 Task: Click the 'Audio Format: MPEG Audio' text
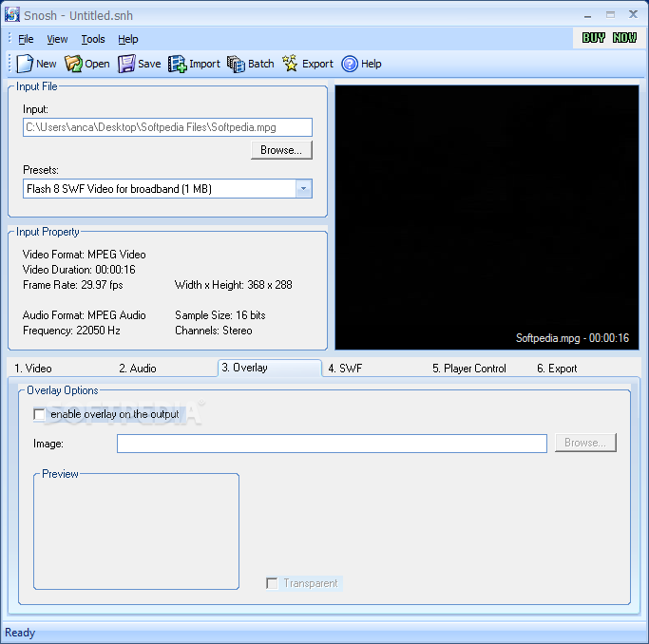84,315
